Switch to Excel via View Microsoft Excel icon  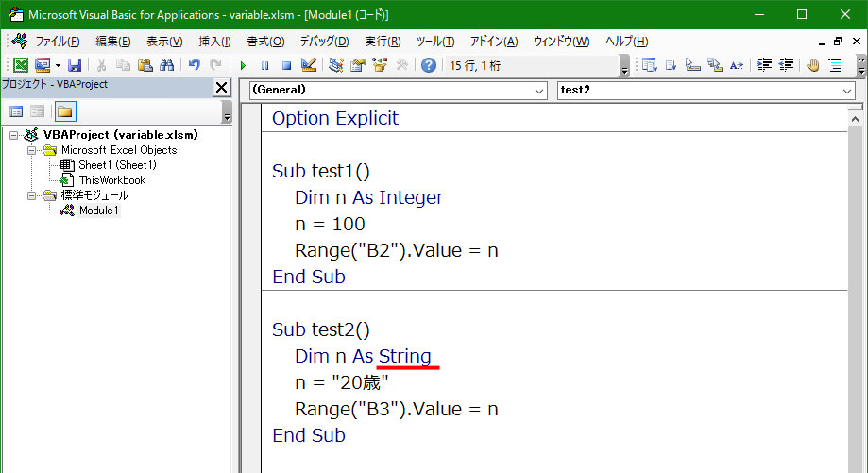(21, 65)
